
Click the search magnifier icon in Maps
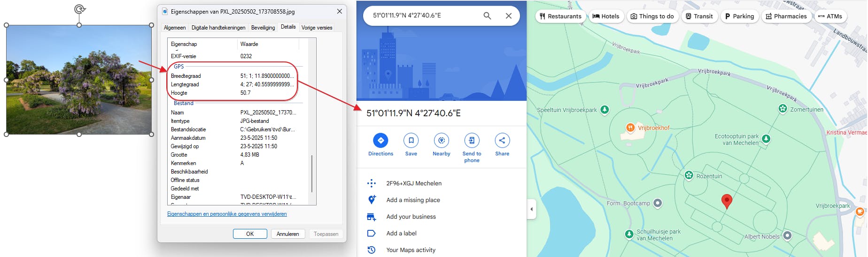coord(488,15)
